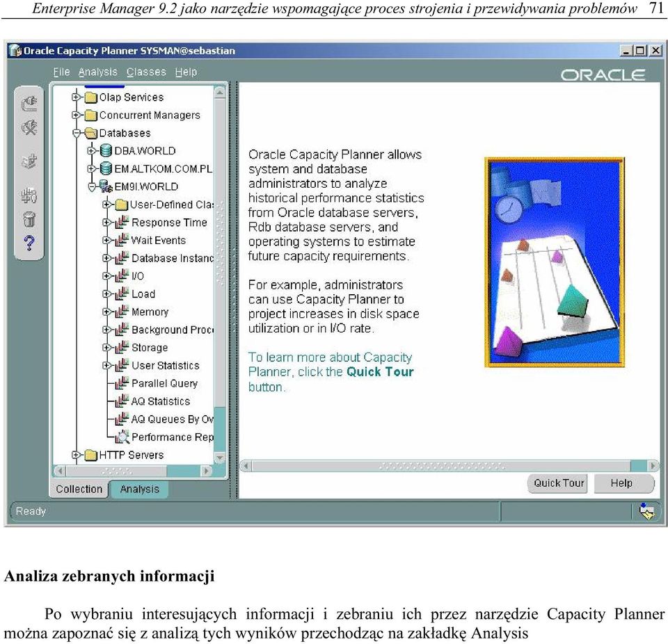Viewport: 668px width, 644px height.
Task: Expand the Wait Events class
Action: [x=106, y=240]
